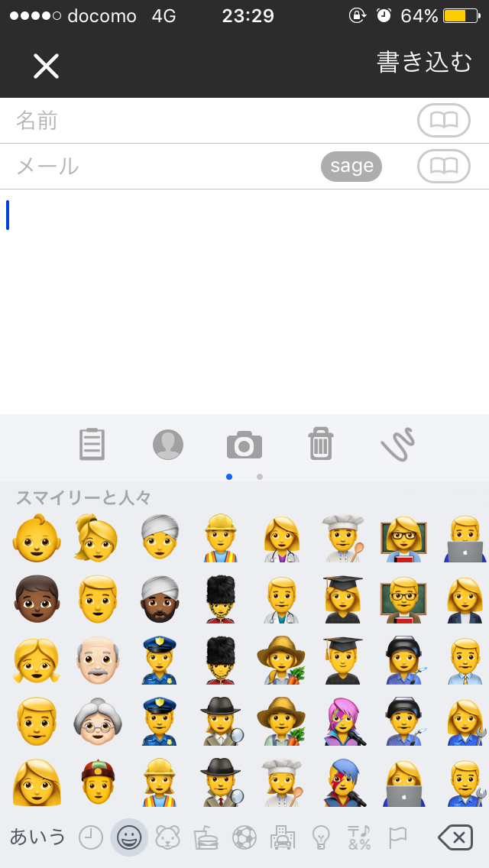This screenshot has height=868, width=489.
Task: Select the profile avatar icon
Action: pyautogui.click(x=168, y=444)
